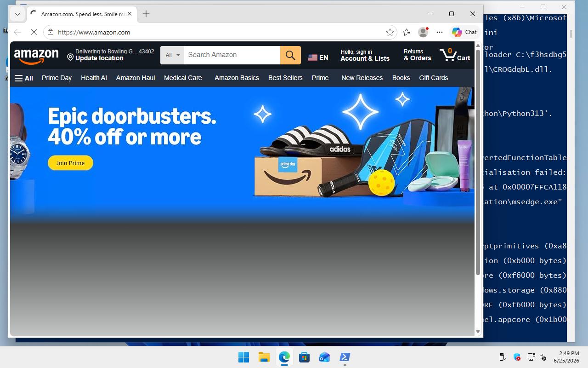Open the All hamburger menu
The height and width of the screenshot is (368, 588).
(x=24, y=78)
